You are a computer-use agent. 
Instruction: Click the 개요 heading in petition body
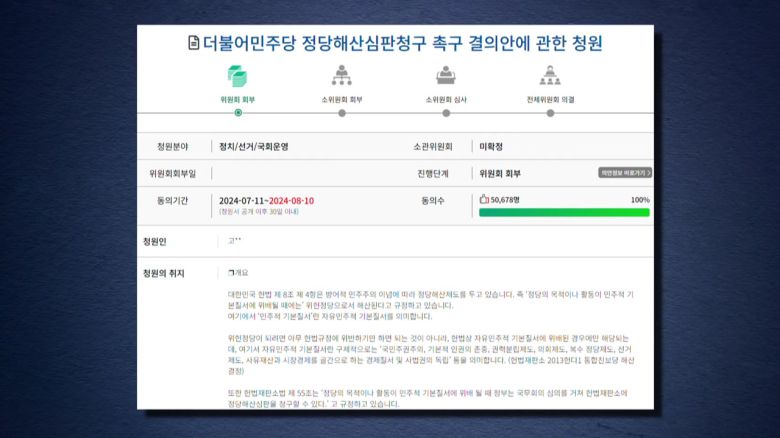click(241, 272)
